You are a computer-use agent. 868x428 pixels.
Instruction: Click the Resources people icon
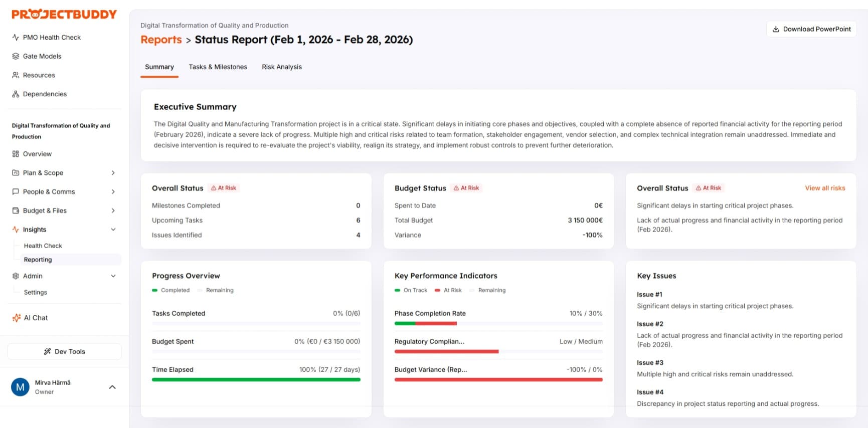tap(16, 75)
